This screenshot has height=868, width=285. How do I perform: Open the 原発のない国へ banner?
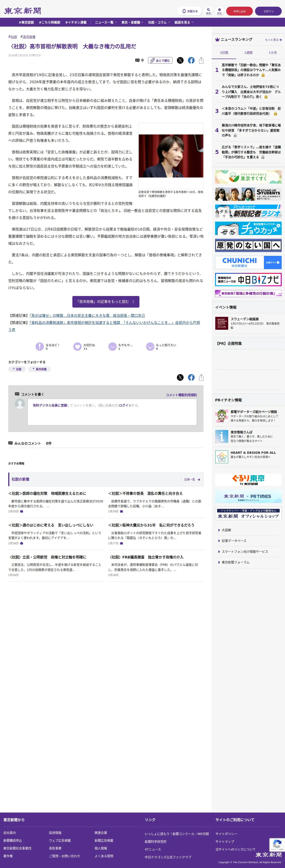click(x=248, y=245)
